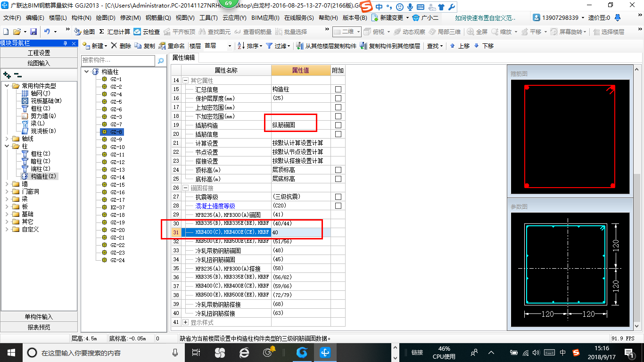Collapse the 锚固搭接 property group
The width and height of the screenshot is (644, 362).
(185, 188)
